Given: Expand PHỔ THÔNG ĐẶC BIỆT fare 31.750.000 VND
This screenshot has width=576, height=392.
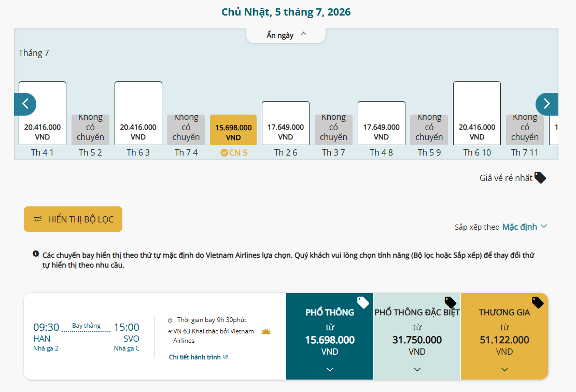Looking at the screenshot, I should coord(417,336).
